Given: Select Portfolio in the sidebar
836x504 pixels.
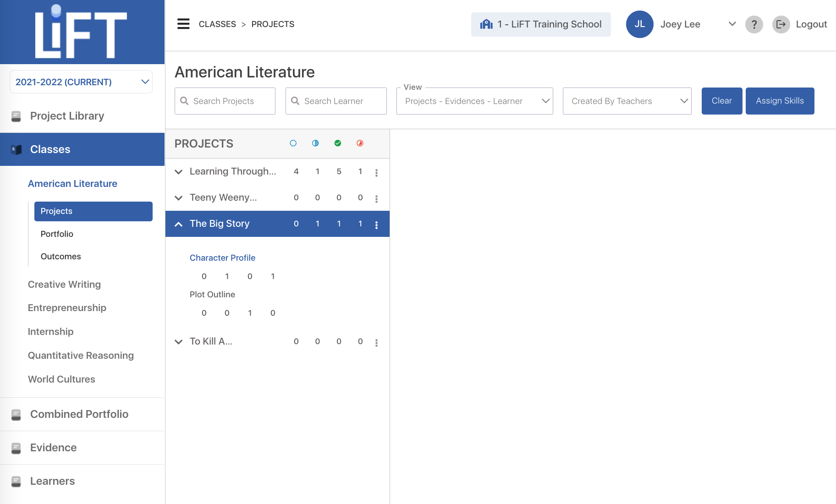Looking at the screenshot, I should tap(57, 234).
